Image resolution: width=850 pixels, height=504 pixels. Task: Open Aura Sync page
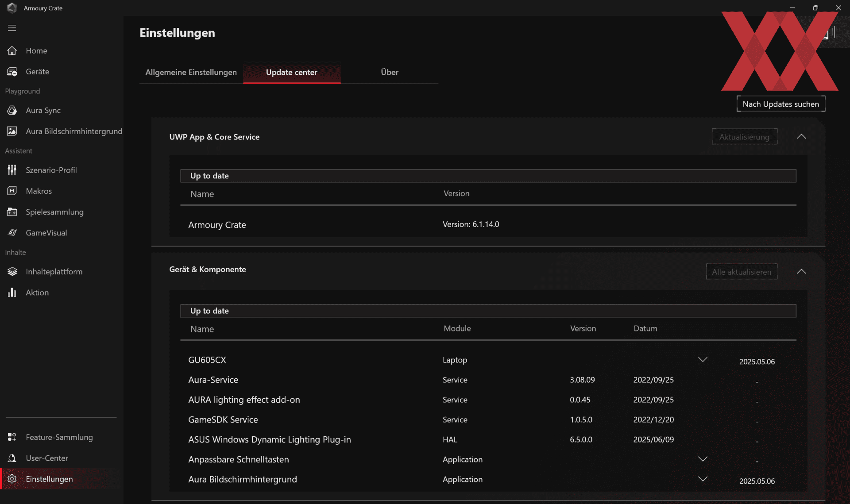(x=43, y=110)
